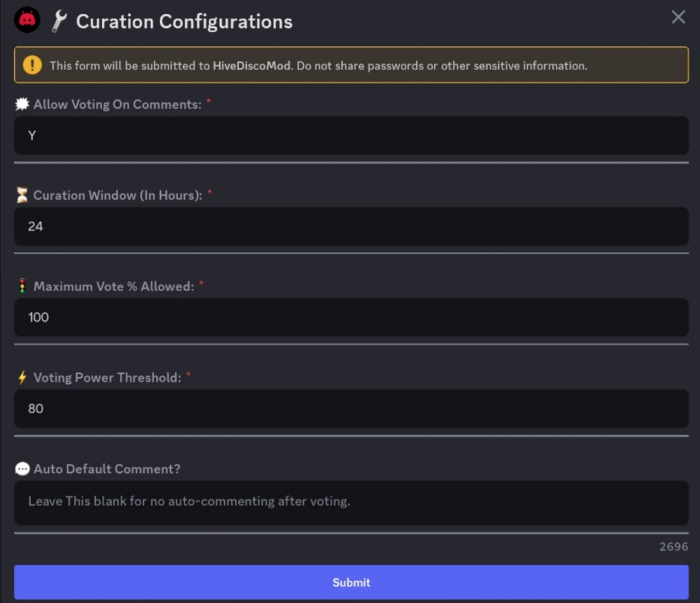Click the speech bubble icon beside Auto Default Comment
The height and width of the screenshot is (603, 700).
[x=22, y=469]
